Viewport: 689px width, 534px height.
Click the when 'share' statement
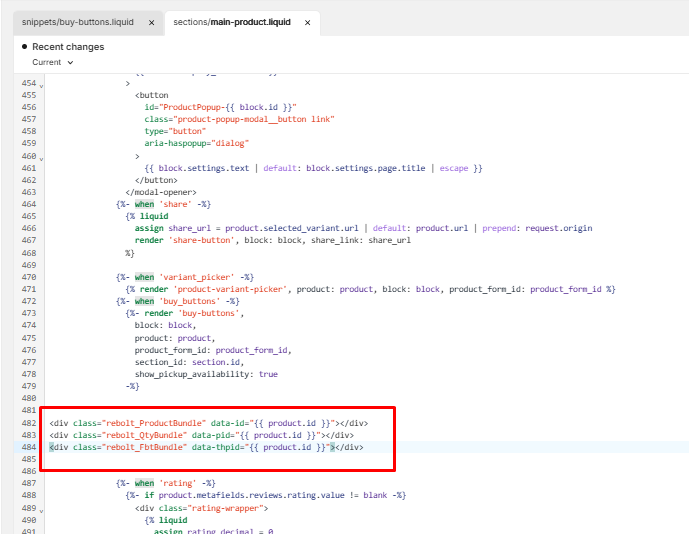(x=163, y=204)
